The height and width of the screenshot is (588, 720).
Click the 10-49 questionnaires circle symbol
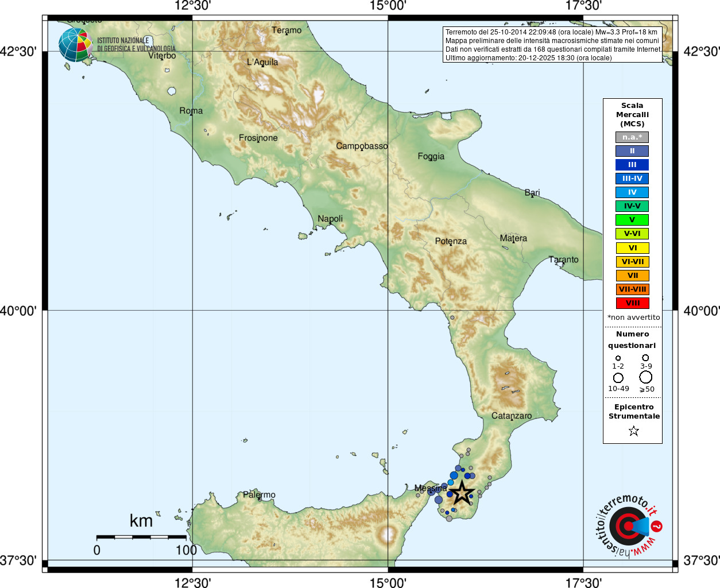(618, 378)
